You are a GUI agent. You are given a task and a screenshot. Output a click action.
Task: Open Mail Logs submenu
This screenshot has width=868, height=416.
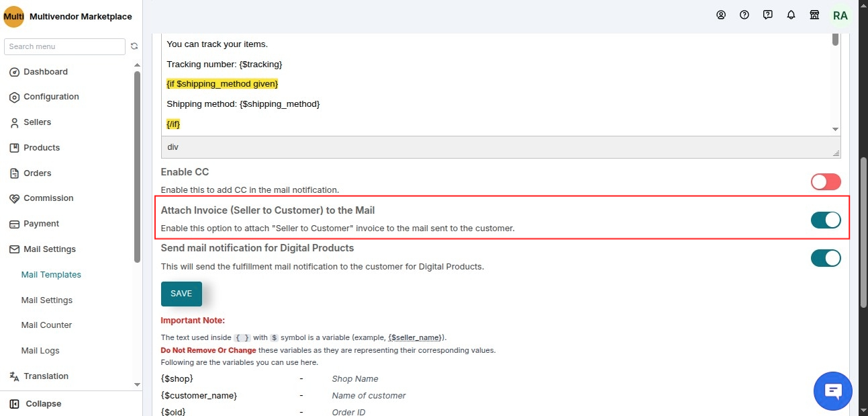40,351
